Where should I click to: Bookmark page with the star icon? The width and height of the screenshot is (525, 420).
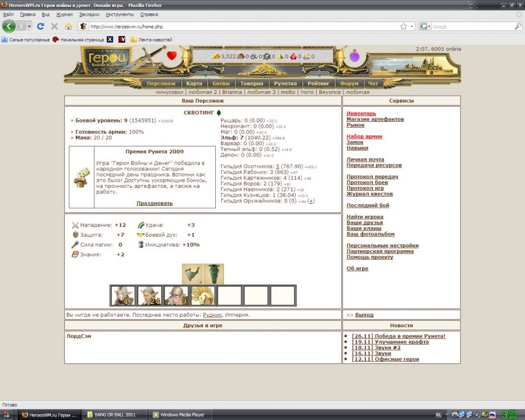pyautogui.click(x=404, y=26)
